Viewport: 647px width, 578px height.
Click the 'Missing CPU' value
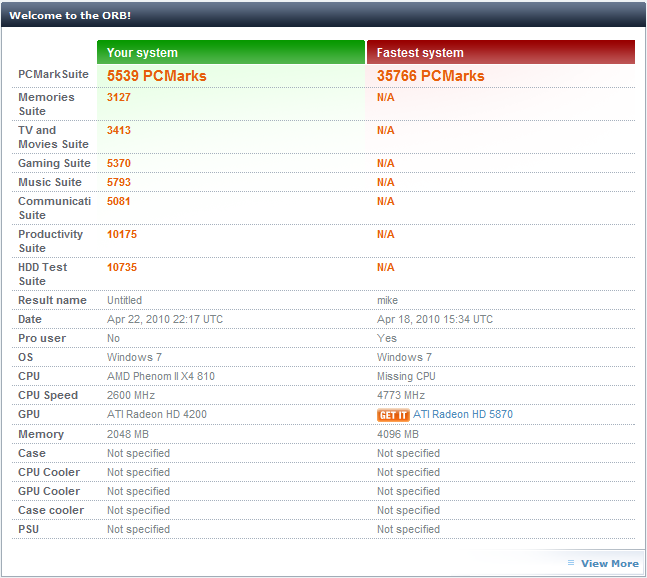406,376
